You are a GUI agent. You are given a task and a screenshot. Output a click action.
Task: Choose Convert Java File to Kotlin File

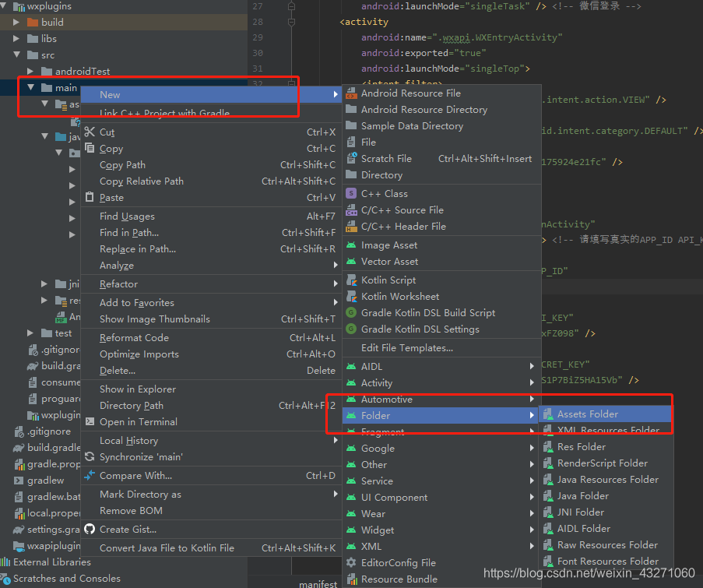[211, 548]
